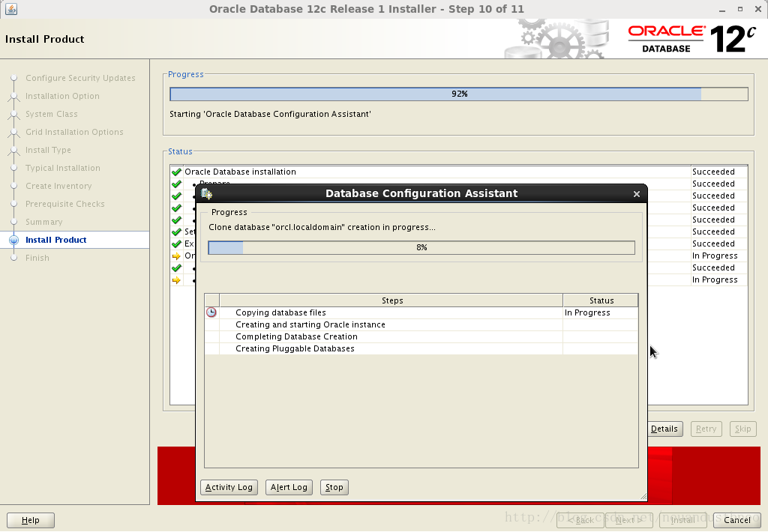Select the Finish step
This screenshot has width=768, height=532.
[x=37, y=258]
